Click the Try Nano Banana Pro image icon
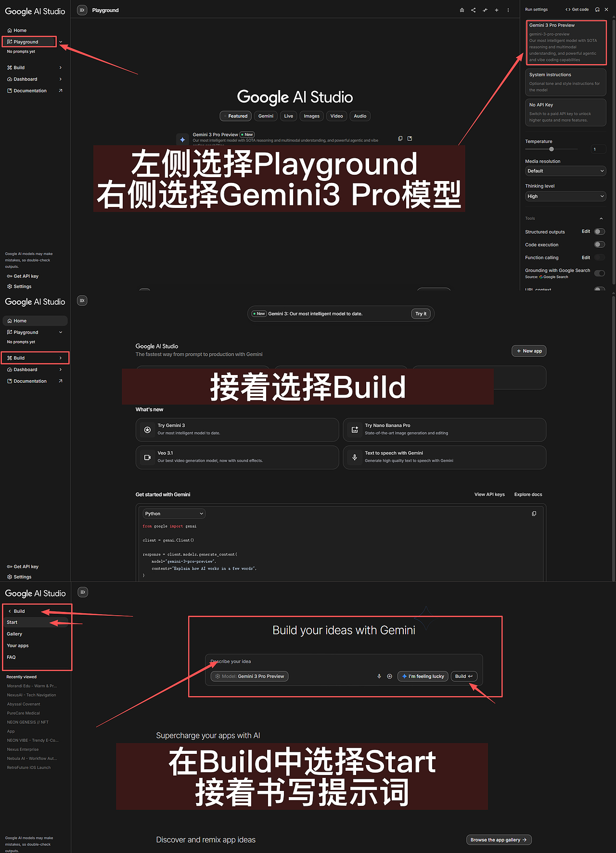The height and width of the screenshot is (853, 616). (355, 429)
